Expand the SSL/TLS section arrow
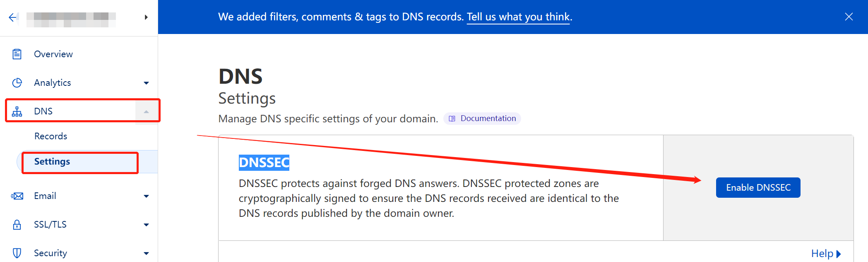Screen dimensions: 868x262 pos(146,225)
